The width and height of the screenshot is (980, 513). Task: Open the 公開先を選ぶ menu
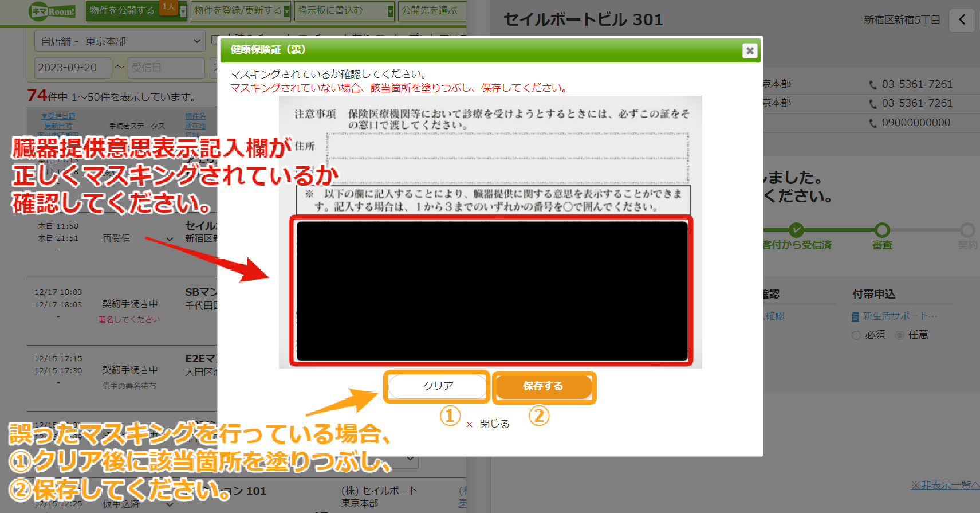point(432,10)
